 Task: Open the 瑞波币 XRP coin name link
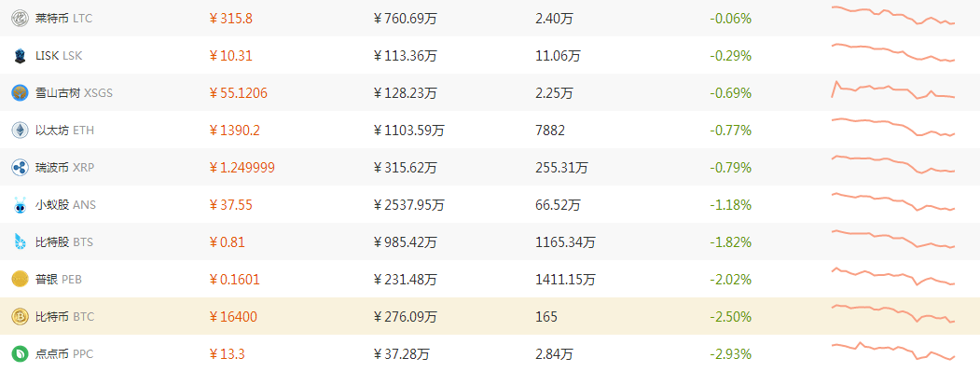coord(65,168)
